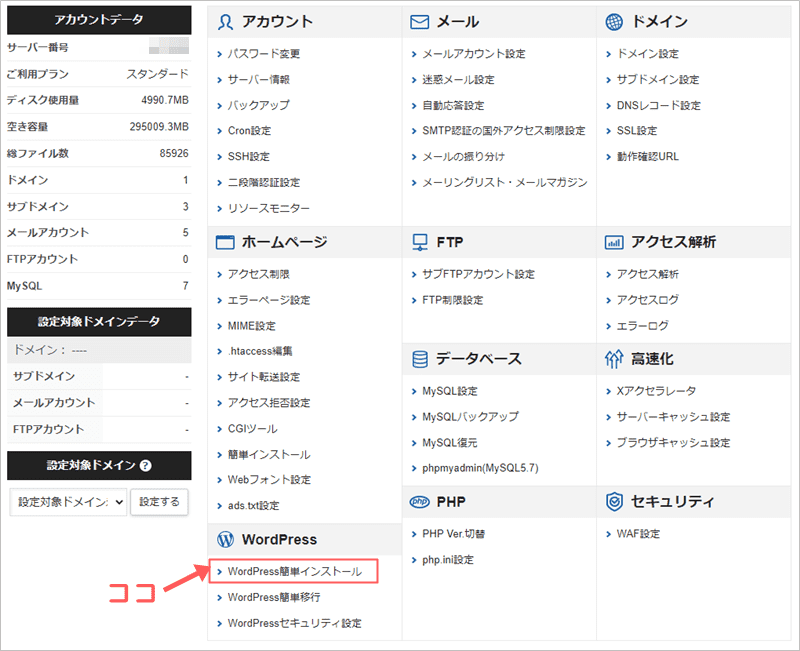The image size is (800, 651).
Task: Click the Security section shield icon
Action: tap(614, 501)
